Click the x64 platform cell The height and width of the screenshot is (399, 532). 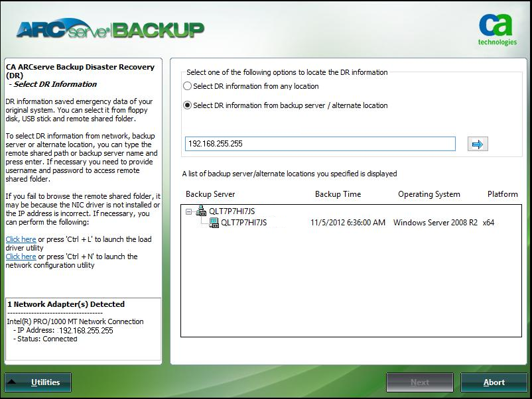tap(488, 223)
